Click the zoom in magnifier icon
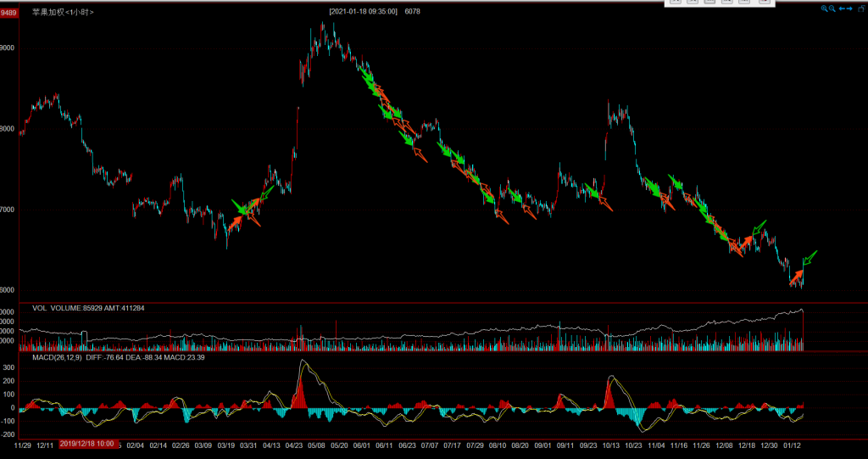The width and height of the screenshot is (868, 459). 824,8
